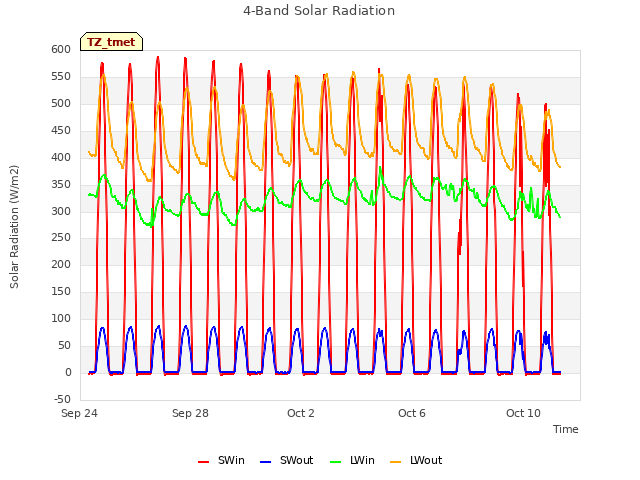Click the 250 y-axis tick label
The width and height of the screenshot is (640, 480).
coord(61,238)
